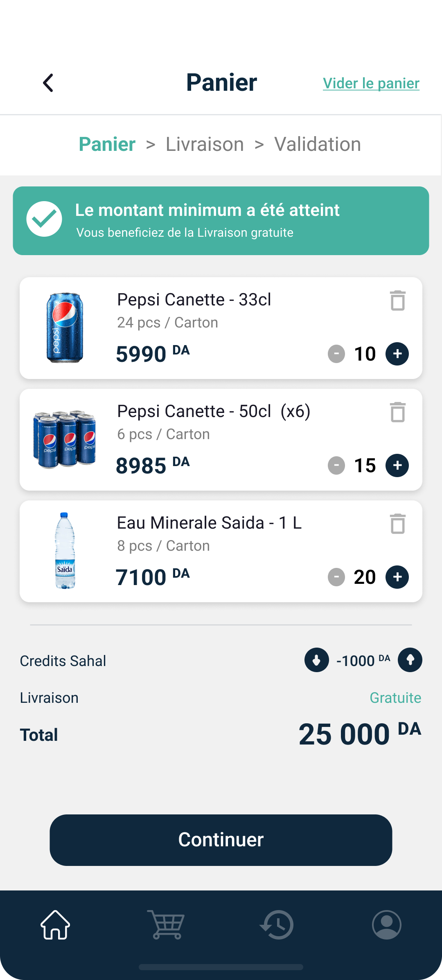Viewport: 442px width, 980px height.
Task: Reduce Eau Minerale Saida quantity
Action: (336, 577)
